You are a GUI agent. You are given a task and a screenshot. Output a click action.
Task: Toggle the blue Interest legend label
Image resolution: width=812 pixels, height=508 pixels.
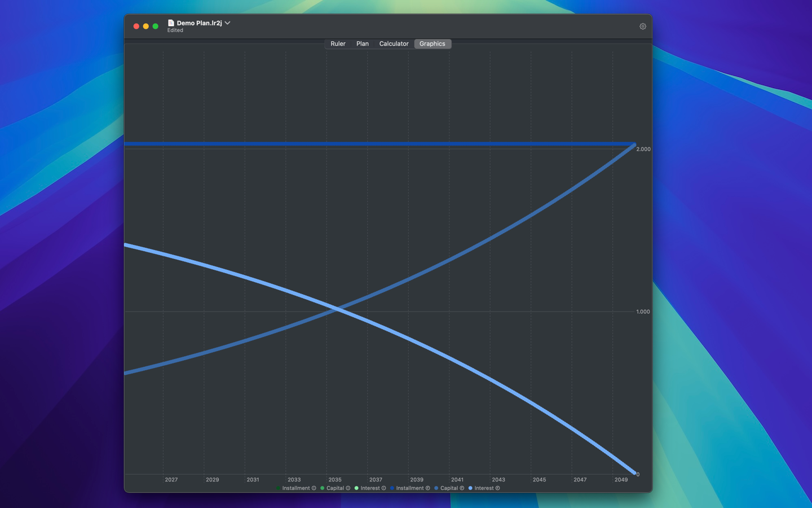coord(484,488)
